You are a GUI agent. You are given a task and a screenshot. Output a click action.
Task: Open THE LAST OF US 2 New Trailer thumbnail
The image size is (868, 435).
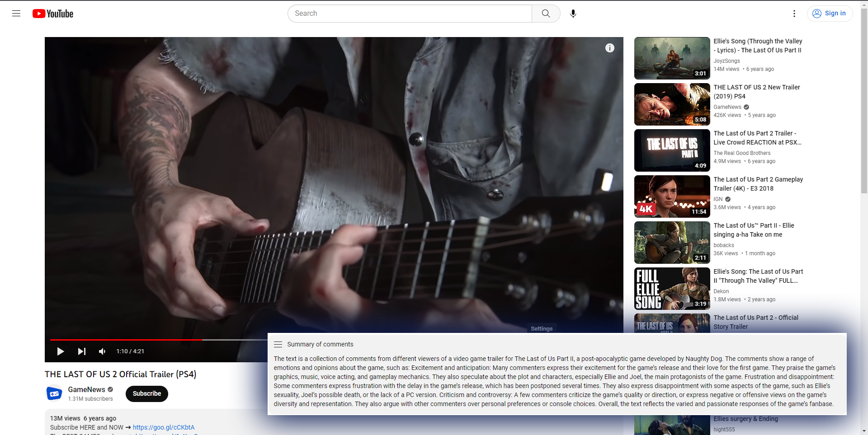[672, 104]
